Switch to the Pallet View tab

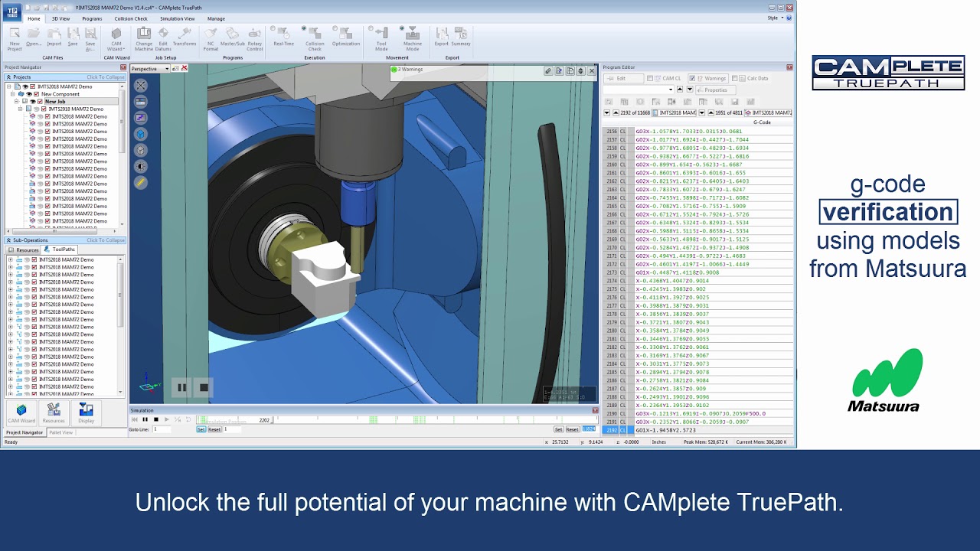(61, 432)
